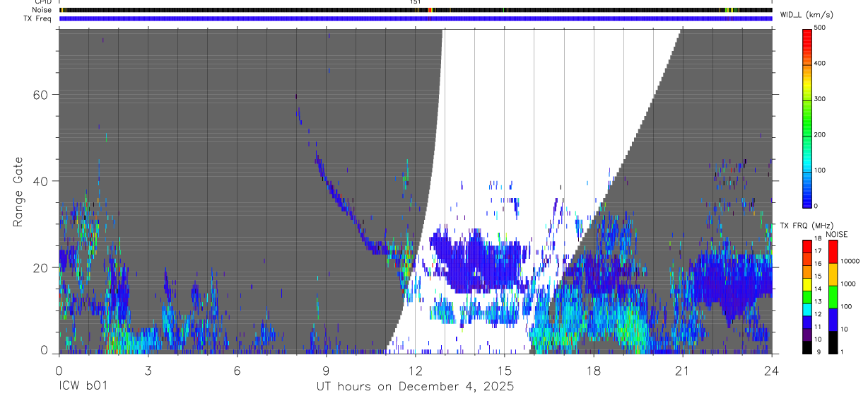Click the 'UT hours on December 4, 2025' axis title
868x401 pixels.
pos(415,387)
